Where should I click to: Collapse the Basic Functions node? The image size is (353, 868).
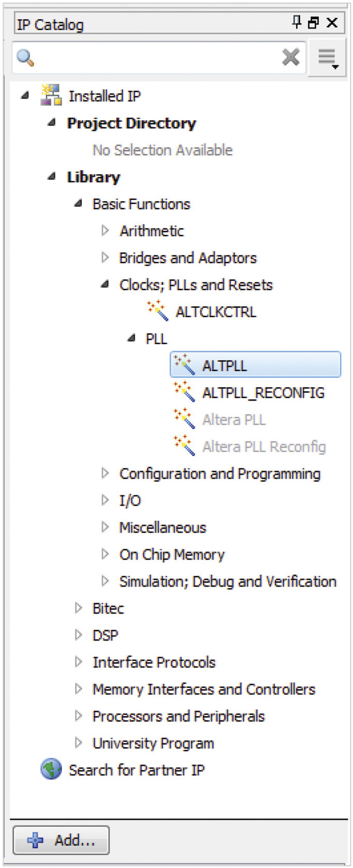tap(78, 204)
